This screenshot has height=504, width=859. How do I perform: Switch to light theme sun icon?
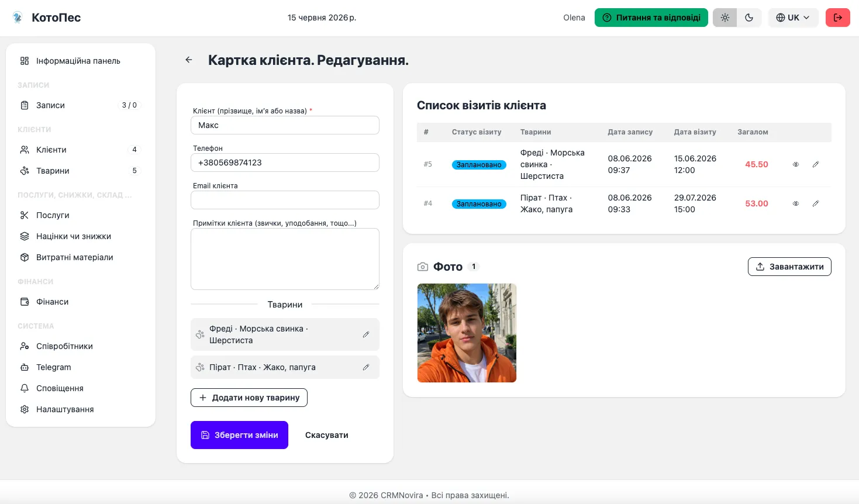coord(725,18)
